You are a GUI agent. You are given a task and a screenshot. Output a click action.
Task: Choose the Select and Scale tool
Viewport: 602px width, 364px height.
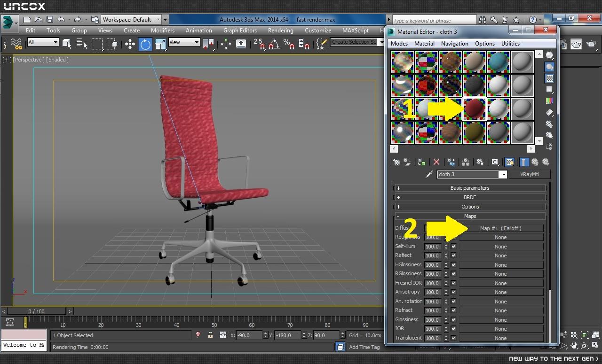[160, 44]
